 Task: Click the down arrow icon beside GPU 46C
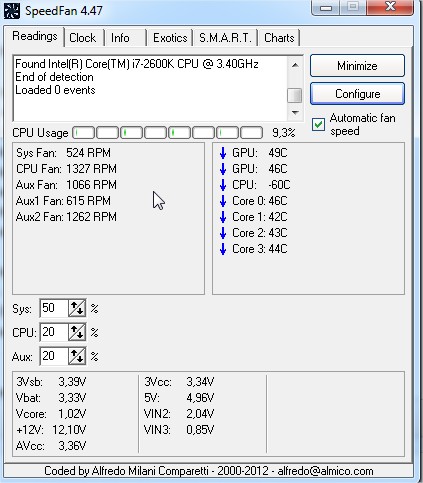click(x=223, y=169)
